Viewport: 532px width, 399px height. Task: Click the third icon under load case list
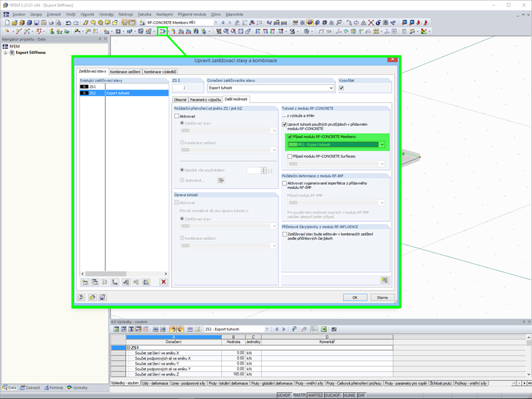click(x=104, y=282)
